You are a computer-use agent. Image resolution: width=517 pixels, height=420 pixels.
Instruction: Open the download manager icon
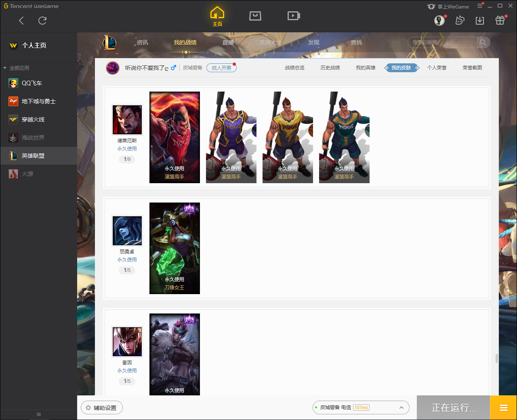480,20
